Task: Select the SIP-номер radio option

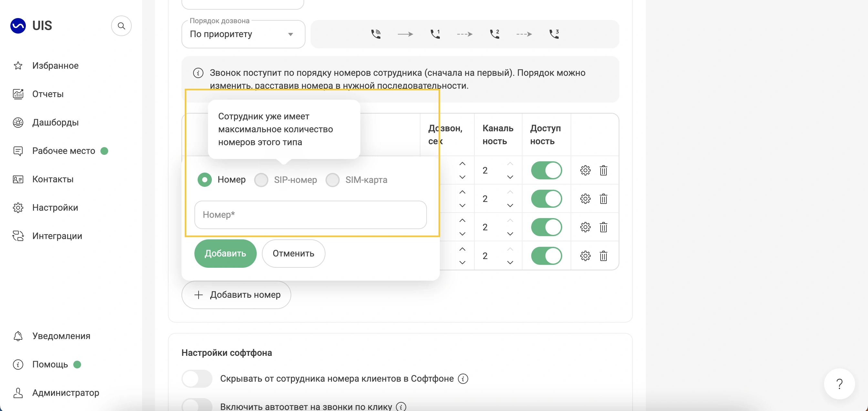Action: click(x=261, y=180)
